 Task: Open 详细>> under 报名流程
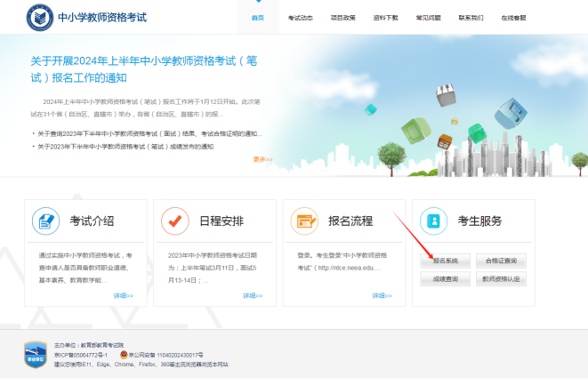pos(383,296)
